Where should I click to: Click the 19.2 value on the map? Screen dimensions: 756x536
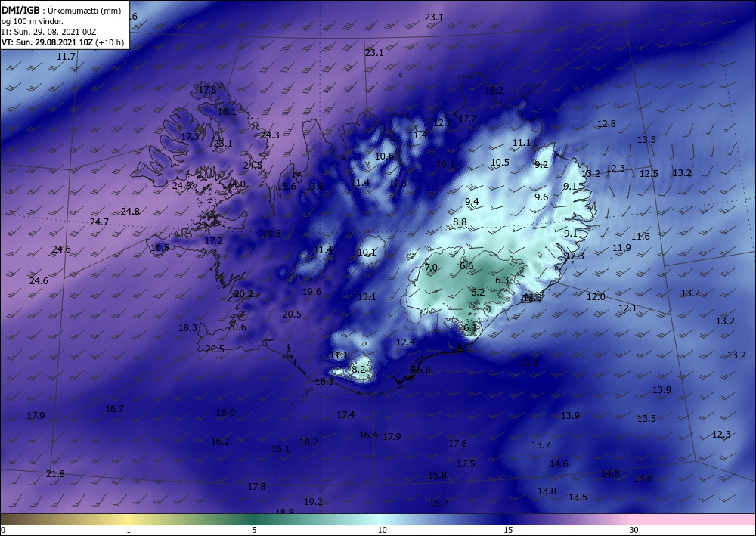[x=313, y=502]
